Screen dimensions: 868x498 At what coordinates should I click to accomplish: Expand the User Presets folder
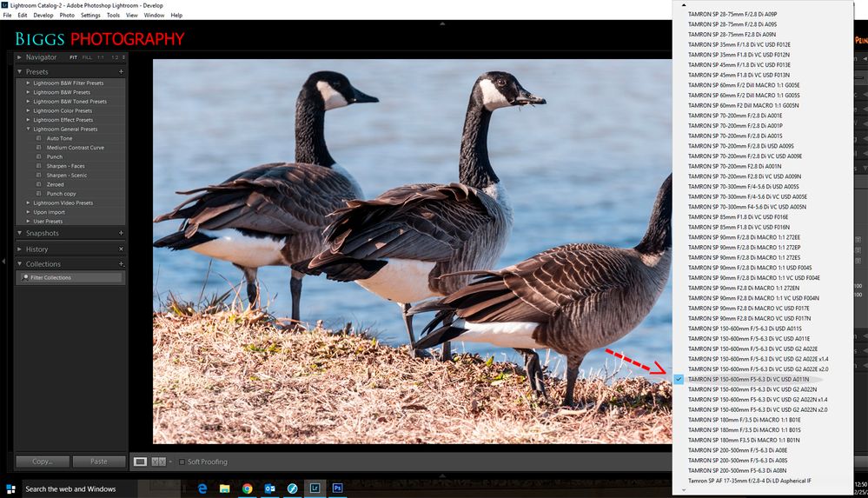coord(28,221)
